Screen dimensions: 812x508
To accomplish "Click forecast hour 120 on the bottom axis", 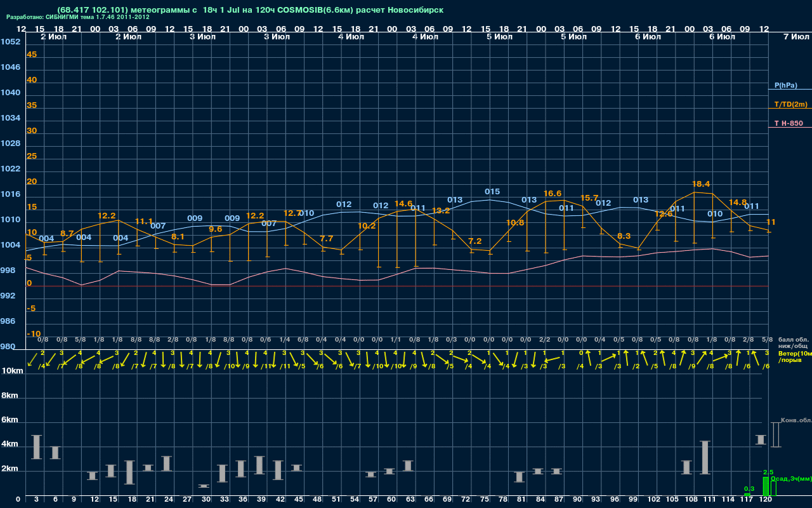I will point(766,500).
